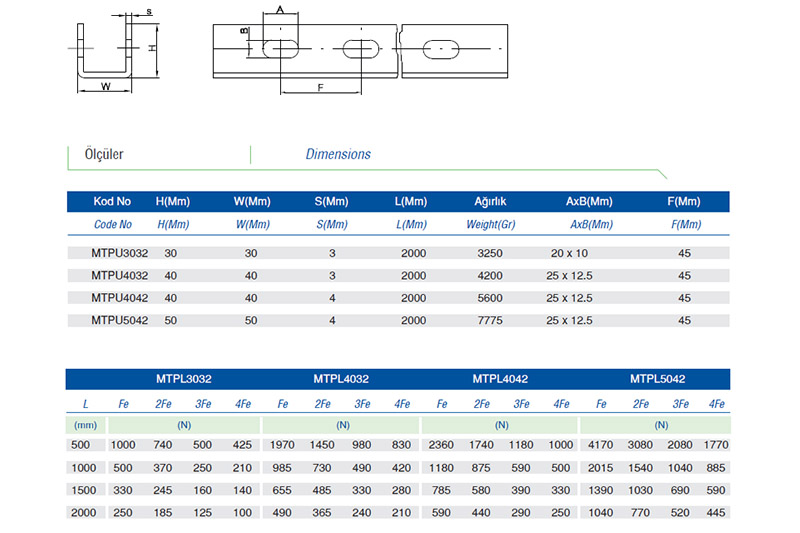Click load value '4170'
Viewport: 800px width, 533px height.
601,445
